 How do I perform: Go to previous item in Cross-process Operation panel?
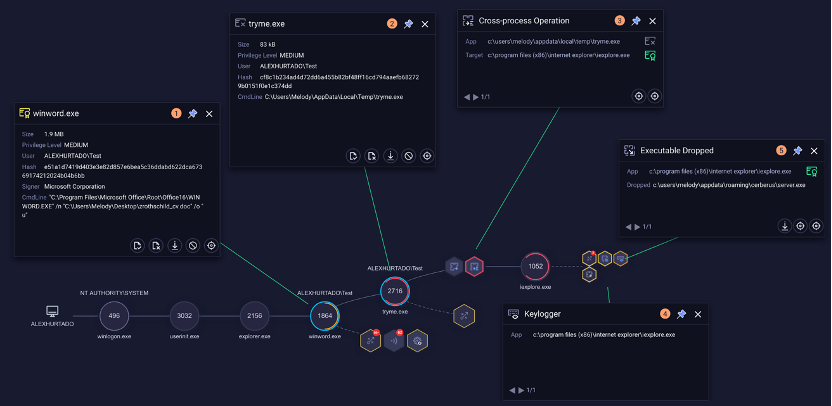click(467, 97)
